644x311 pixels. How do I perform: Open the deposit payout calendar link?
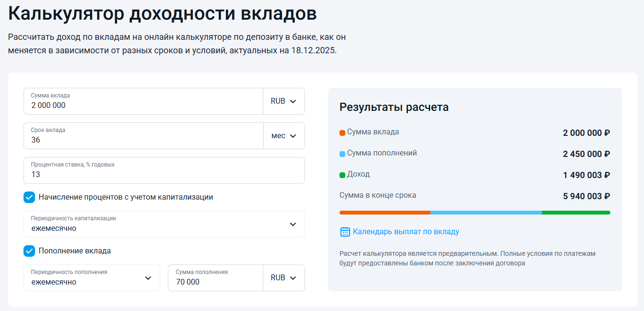(x=406, y=232)
